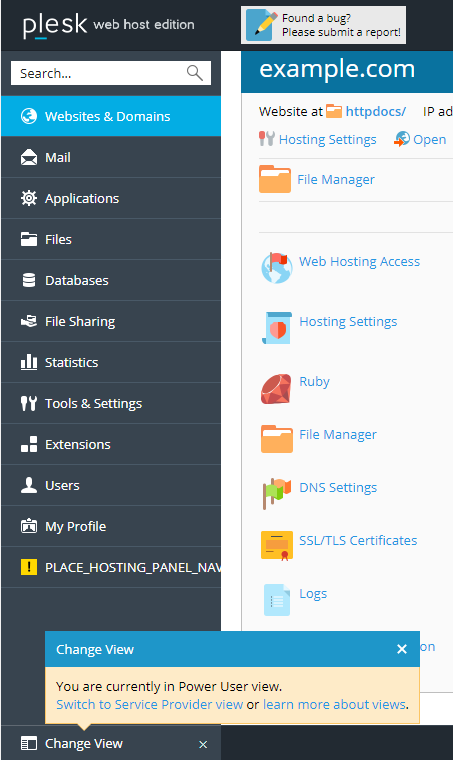This screenshot has width=453, height=760.
Task: Click the Ruby gem icon
Action: [x=276, y=389]
